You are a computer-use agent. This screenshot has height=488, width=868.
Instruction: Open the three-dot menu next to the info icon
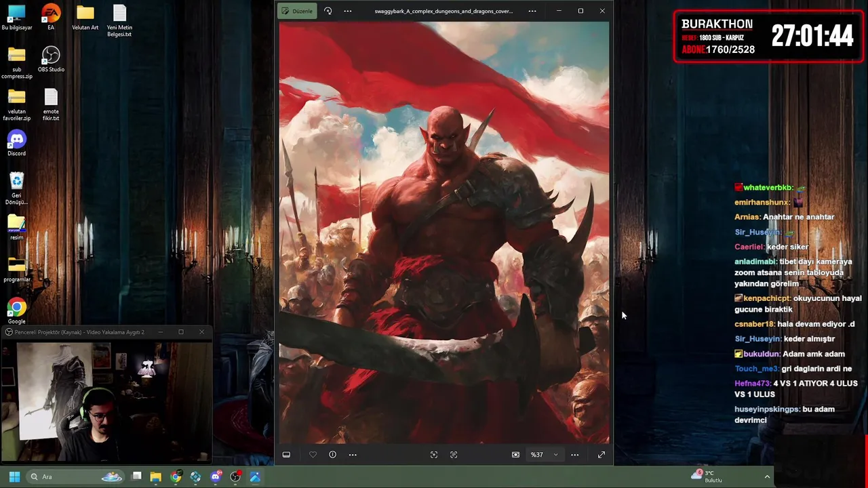(353, 455)
